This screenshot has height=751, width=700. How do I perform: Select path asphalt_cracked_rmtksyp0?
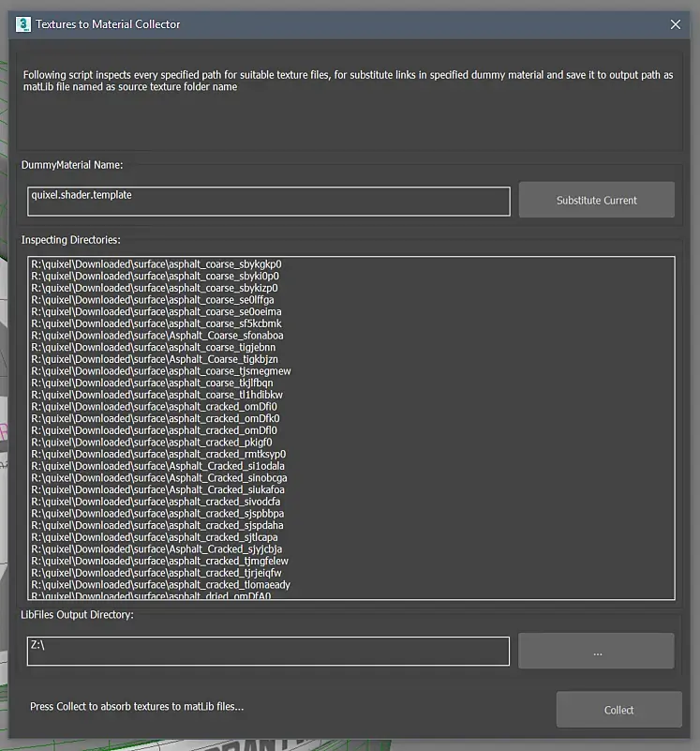[158, 454]
